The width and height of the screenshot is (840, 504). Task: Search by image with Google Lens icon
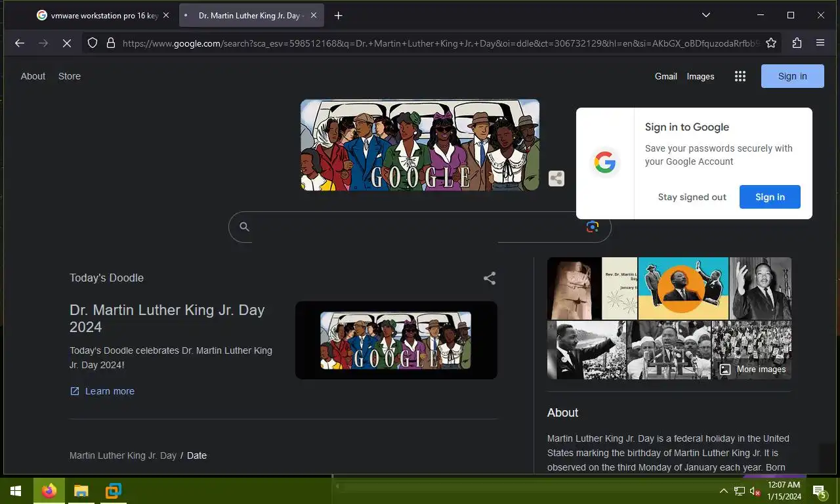tap(593, 227)
